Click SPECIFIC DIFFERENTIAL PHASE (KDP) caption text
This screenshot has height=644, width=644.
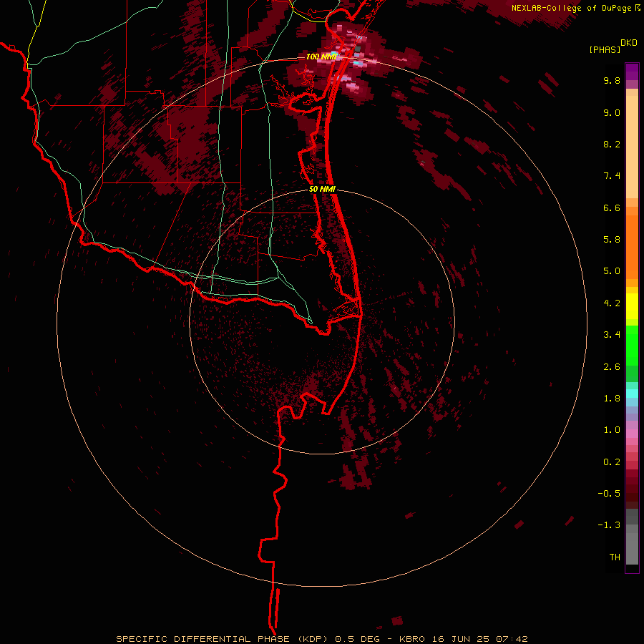223,639
